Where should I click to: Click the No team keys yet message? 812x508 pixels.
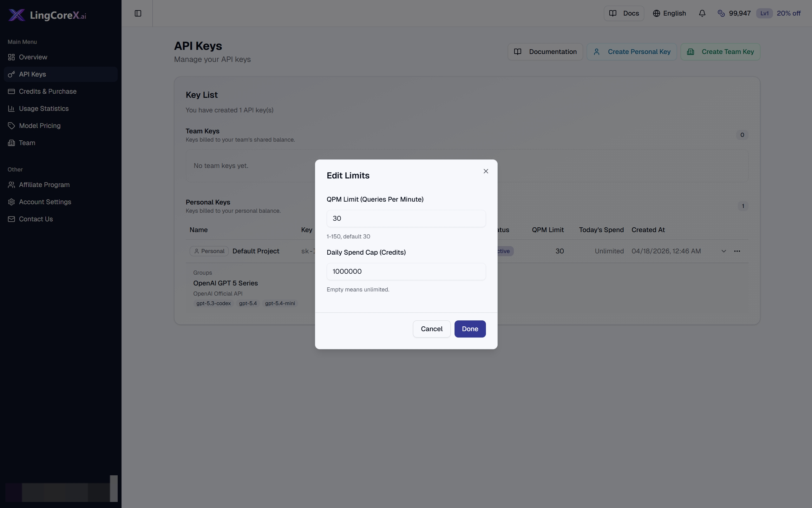click(221, 166)
